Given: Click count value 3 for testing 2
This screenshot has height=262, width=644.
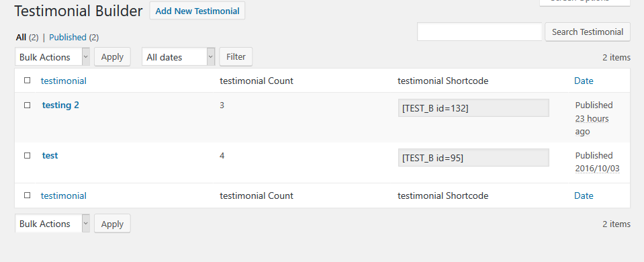Looking at the screenshot, I should coord(222,105).
